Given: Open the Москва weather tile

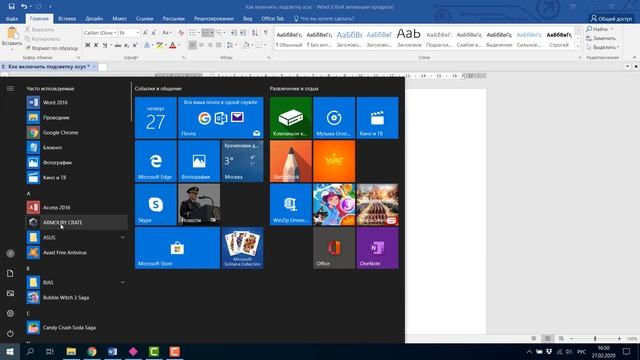Looking at the screenshot, I should coord(242,161).
